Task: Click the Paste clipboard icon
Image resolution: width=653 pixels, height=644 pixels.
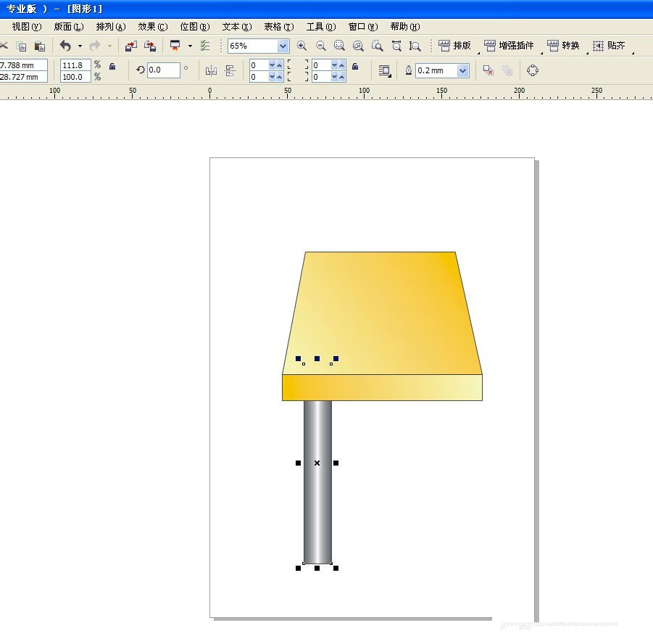Action: [40, 46]
